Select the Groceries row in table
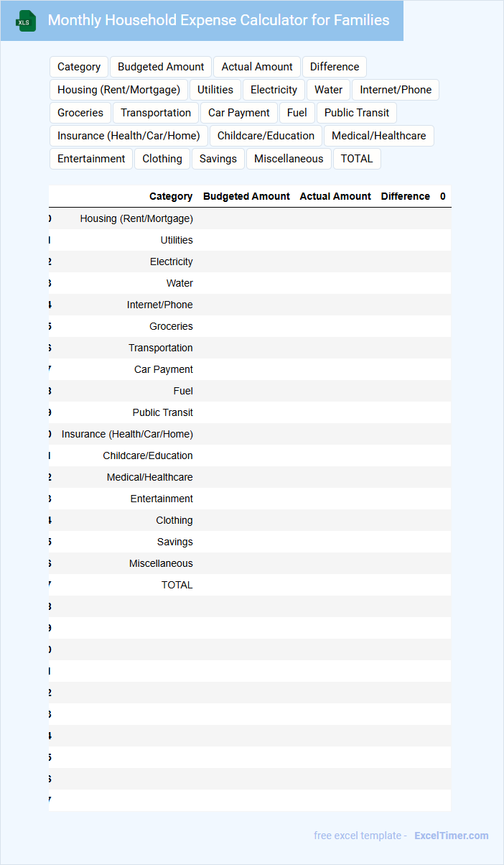Screen dimensions: 504x865 click(x=171, y=326)
